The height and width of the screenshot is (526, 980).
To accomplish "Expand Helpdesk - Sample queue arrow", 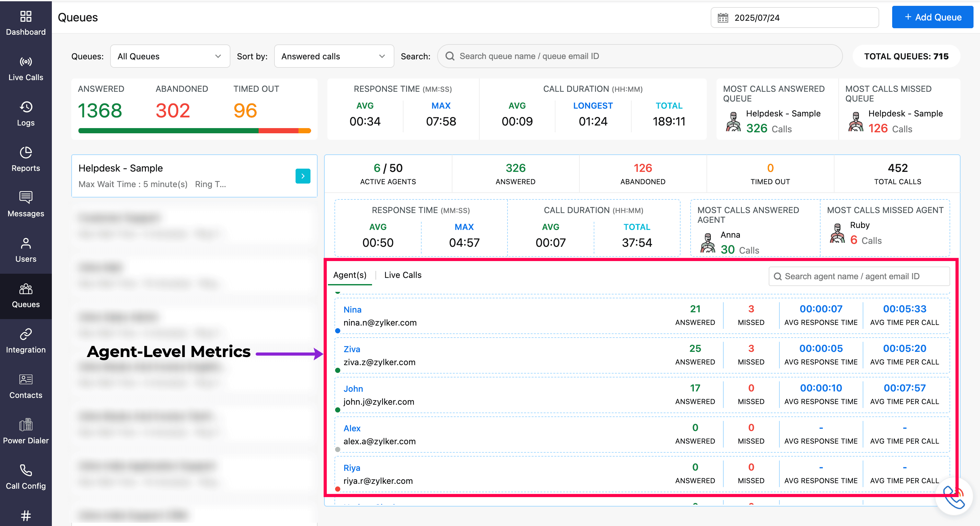I will click(303, 176).
